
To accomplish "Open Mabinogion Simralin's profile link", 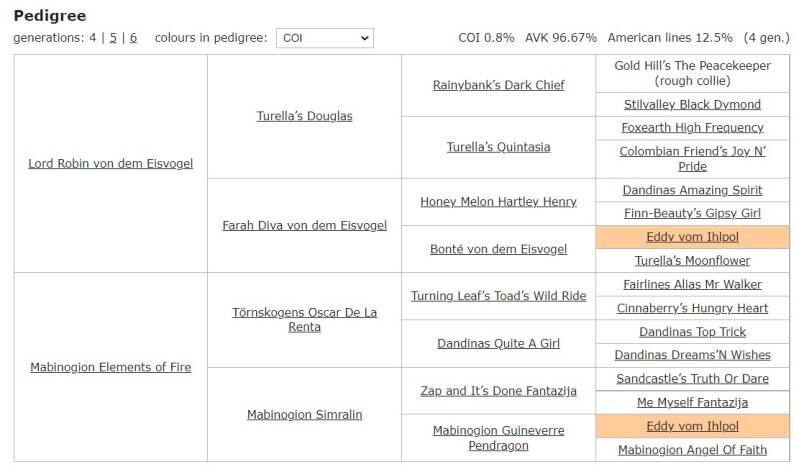I will tap(304, 414).
